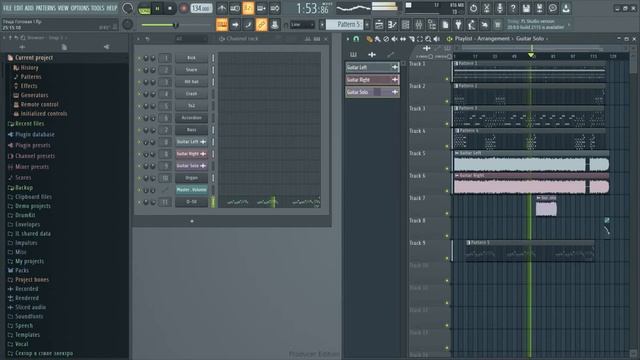Click the record button

[184, 8]
